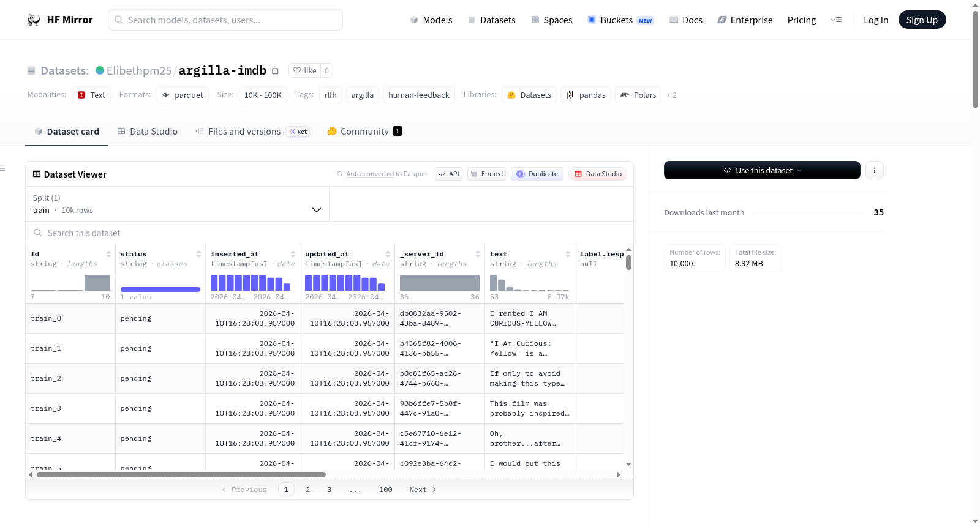The width and height of the screenshot is (980, 527).
Task: Click the sort icon on updated_at column
Action: (x=388, y=254)
